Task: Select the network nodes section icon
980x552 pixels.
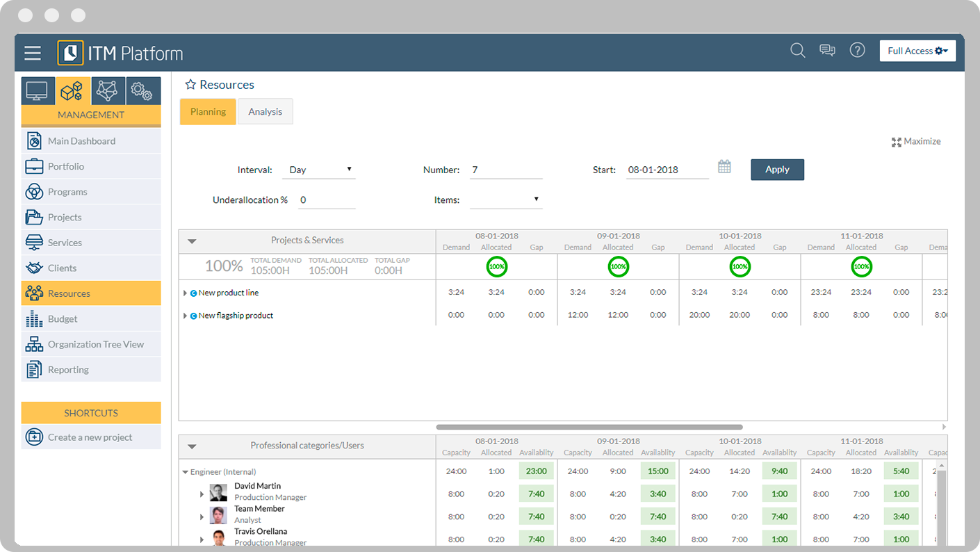Action: (108, 91)
